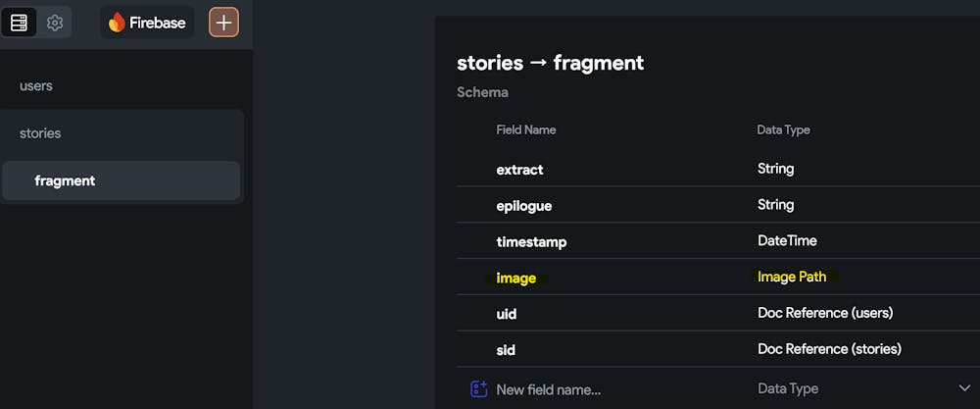Open the settings gear icon

pos(55,23)
